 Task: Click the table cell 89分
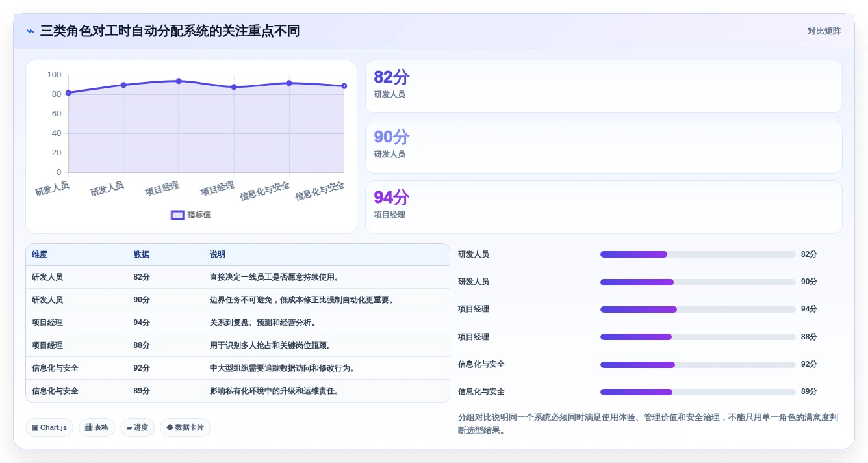(x=142, y=391)
